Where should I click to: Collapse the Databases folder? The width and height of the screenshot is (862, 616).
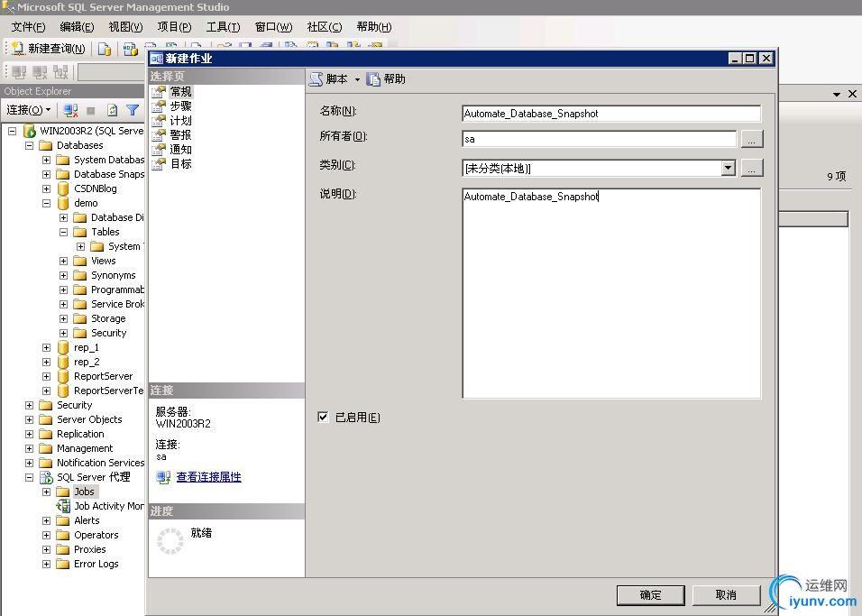pyautogui.click(x=29, y=145)
